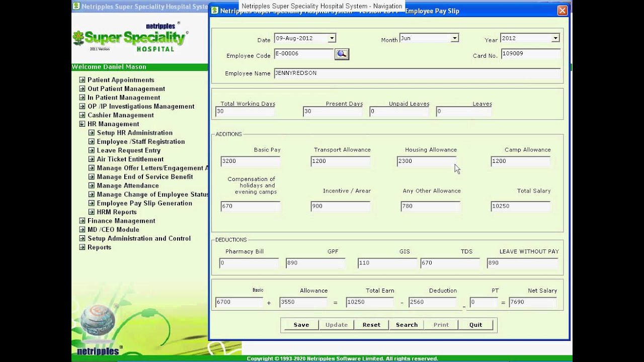Expand the MD/CEO Module node
The image size is (644, 362).
(82, 229)
